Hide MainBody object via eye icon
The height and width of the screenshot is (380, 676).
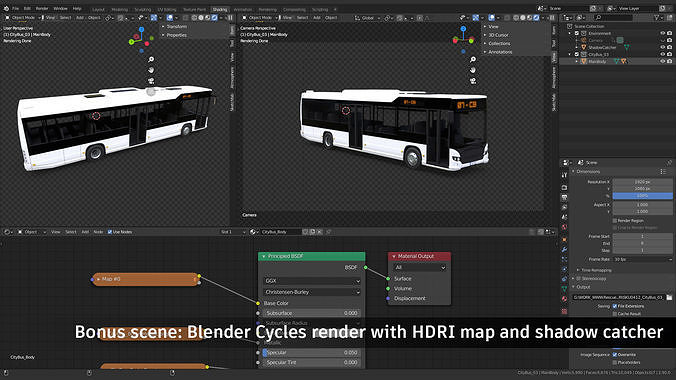[663, 61]
